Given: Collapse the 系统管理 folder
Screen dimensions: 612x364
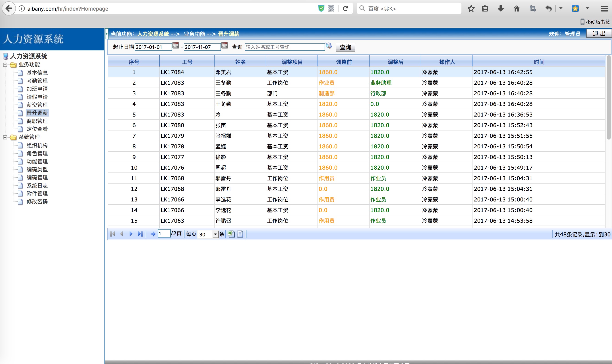Looking at the screenshot, I should click(x=5, y=137).
